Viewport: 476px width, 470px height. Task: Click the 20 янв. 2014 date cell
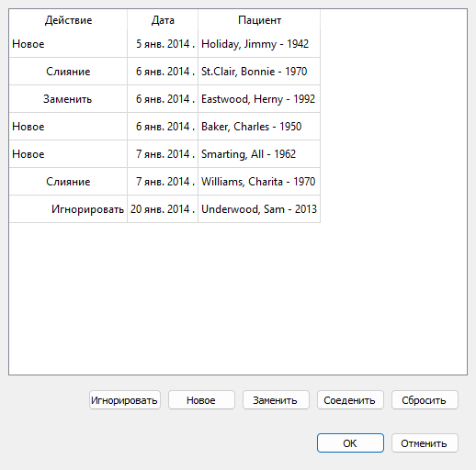pyautogui.click(x=163, y=209)
